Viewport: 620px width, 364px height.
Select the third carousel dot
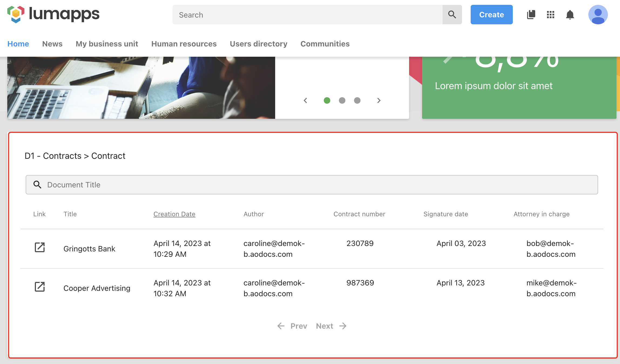[357, 100]
